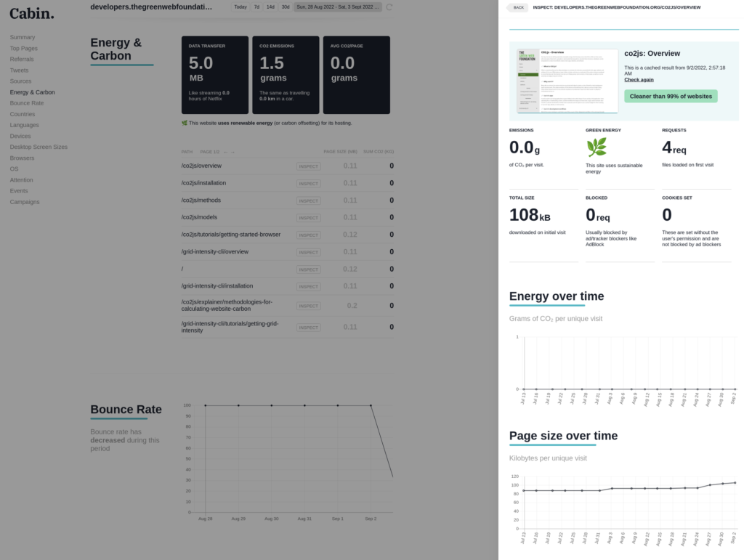Click Sep 2 point on Bounce Rate chart
Viewport: 744px width, 560px height.
(371, 405)
